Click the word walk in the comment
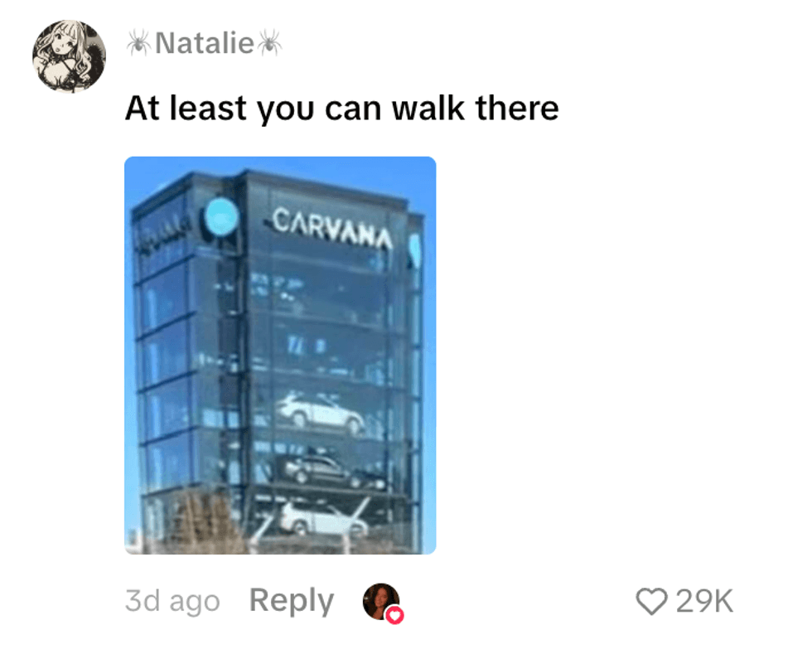The image size is (812, 654). tap(428, 109)
